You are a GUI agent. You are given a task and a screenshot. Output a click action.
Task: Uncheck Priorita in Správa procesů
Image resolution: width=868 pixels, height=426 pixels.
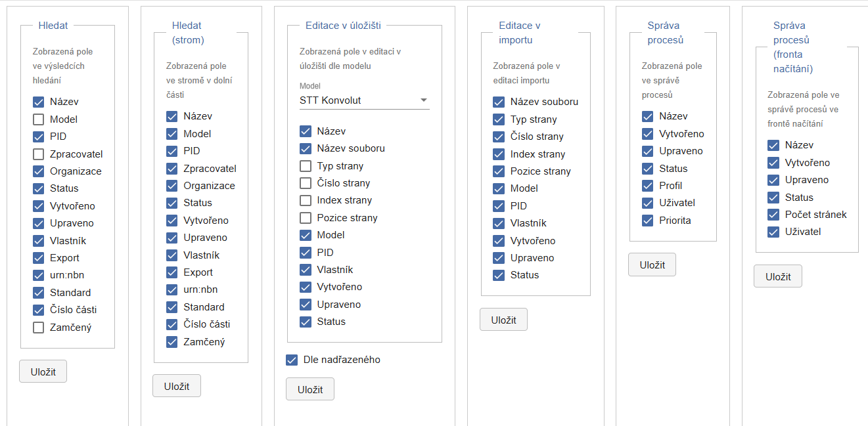click(648, 221)
